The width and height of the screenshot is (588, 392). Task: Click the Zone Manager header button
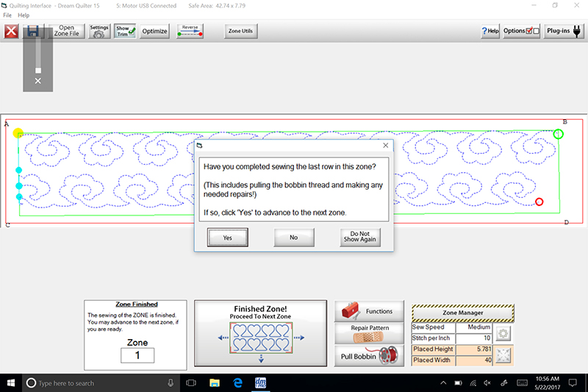[462, 313]
